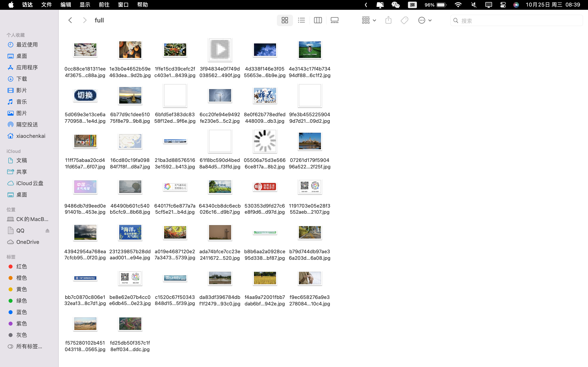Click the Tag toolbar icon
The image size is (588, 367).
coord(404,20)
